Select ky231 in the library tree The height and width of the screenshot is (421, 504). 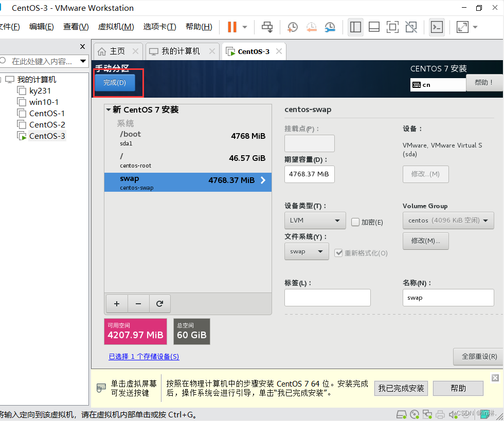tap(40, 91)
